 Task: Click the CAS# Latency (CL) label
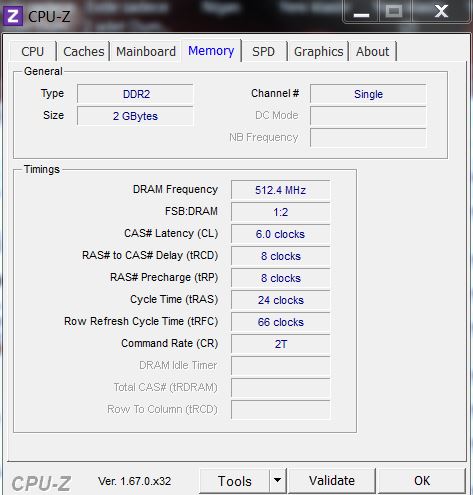(x=171, y=233)
